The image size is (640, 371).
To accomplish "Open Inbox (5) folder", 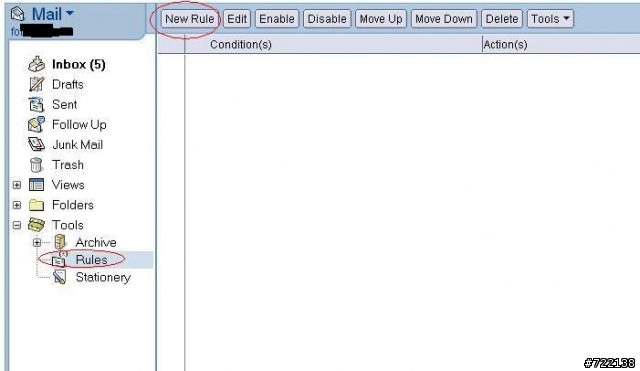I will [79, 64].
